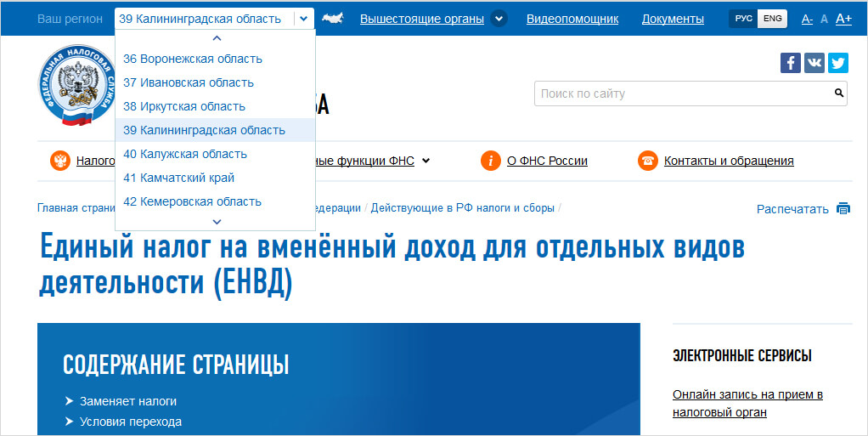The width and height of the screenshot is (868, 436).
Task: Collapse the region dropdown arrow
Action: point(303,19)
